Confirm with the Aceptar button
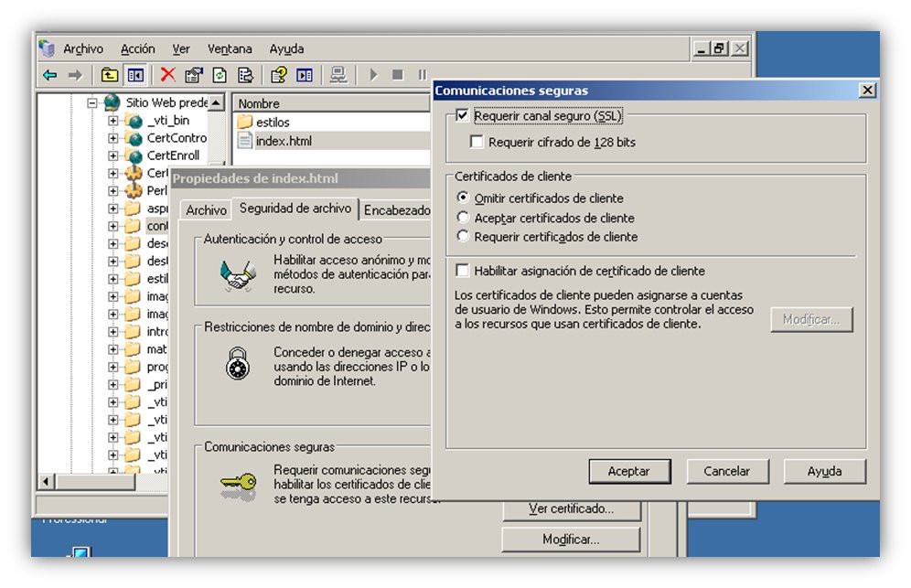Viewport: 911px width, 588px height. click(x=629, y=471)
